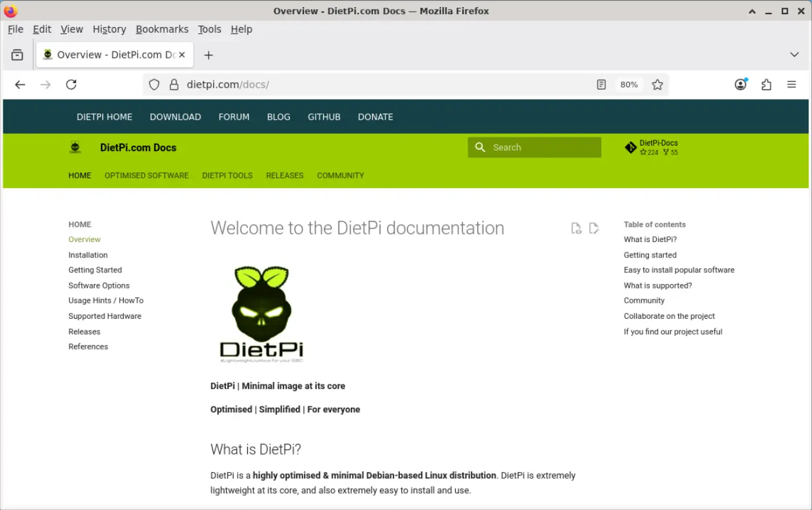Click the docs Search field
Image resolution: width=812 pixels, height=510 pixels.
(541, 147)
